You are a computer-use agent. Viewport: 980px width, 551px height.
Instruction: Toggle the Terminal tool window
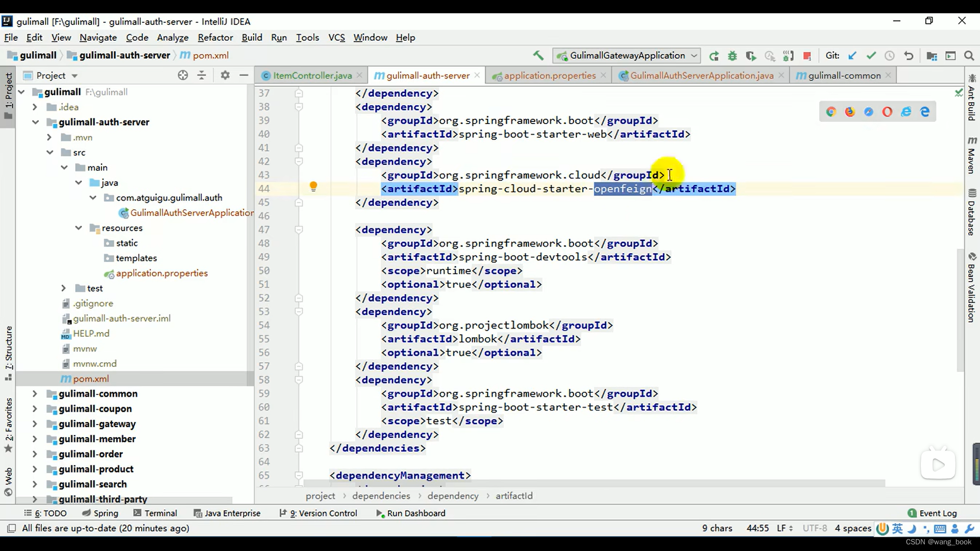pos(155,513)
